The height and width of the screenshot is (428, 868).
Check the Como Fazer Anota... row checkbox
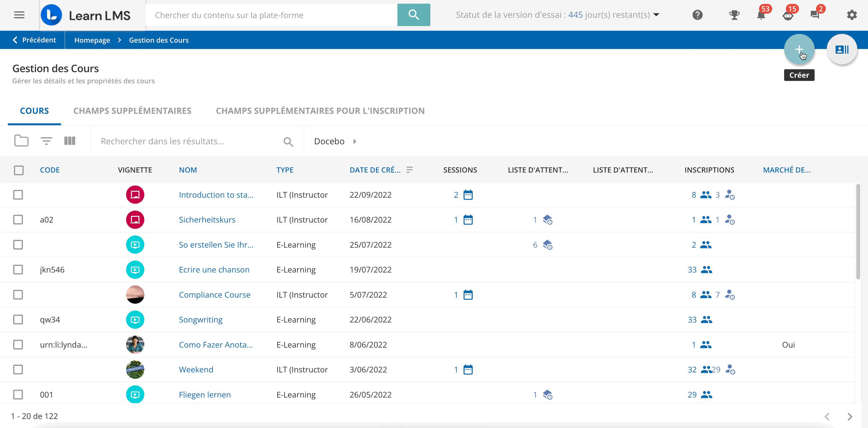coord(18,344)
